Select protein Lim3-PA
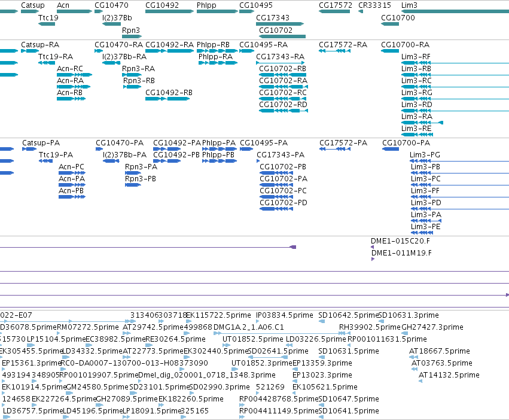The width and height of the screenshot is (509, 420). pos(426,221)
